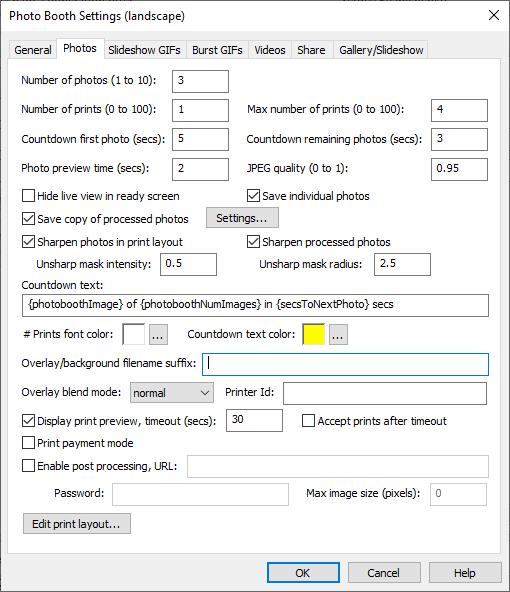
Task: Click the Printer Id field
Action: click(x=385, y=393)
